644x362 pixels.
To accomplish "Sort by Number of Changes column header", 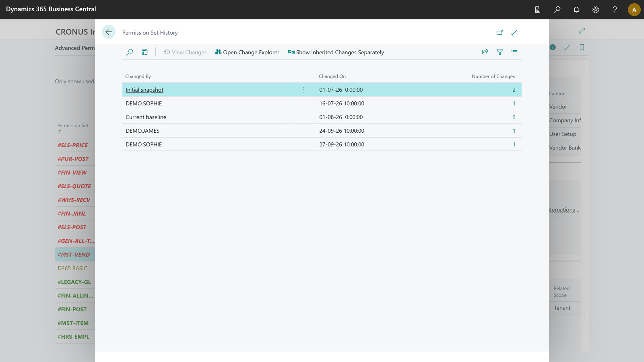I will 493,76.
